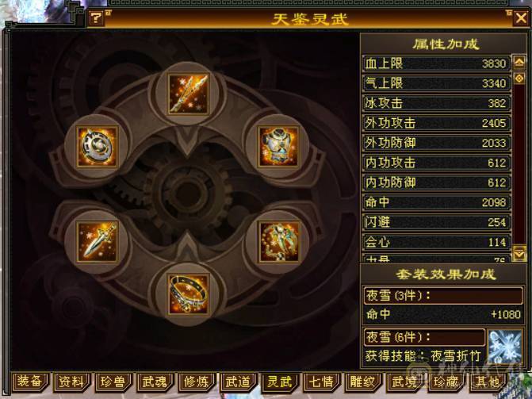Select the belt slot icon
Image resolution: width=532 pixels, height=399 pixels.
[x=189, y=294]
